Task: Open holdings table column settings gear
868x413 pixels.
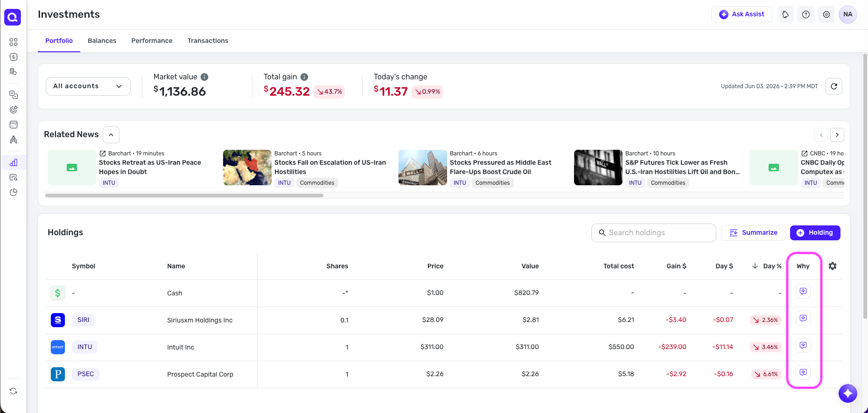Action: point(833,266)
